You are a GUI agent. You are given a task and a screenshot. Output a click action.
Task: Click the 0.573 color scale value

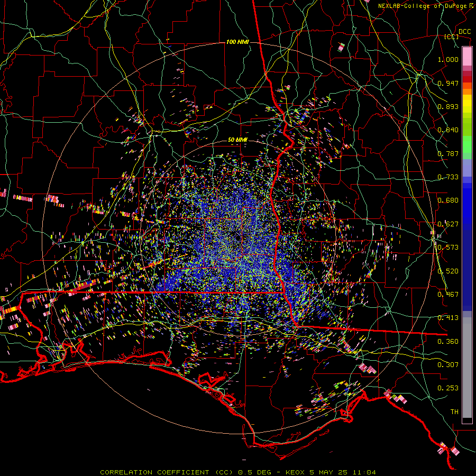click(x=448, y=248)
